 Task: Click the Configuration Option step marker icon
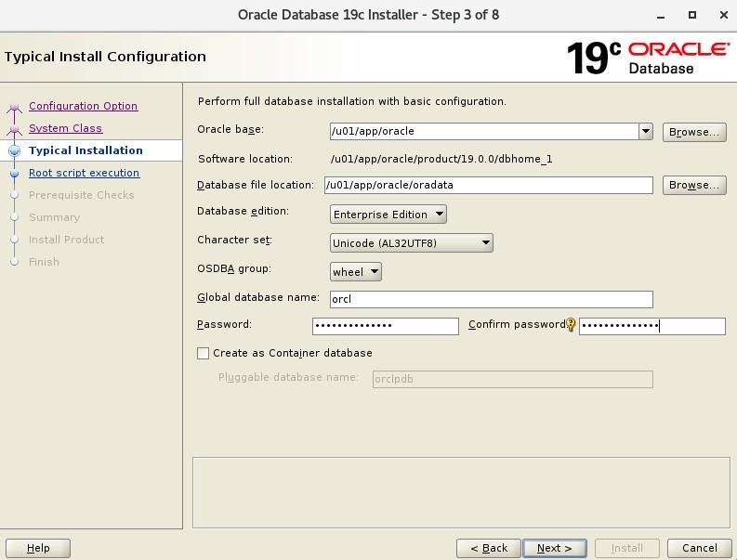[x=15, y=108]
